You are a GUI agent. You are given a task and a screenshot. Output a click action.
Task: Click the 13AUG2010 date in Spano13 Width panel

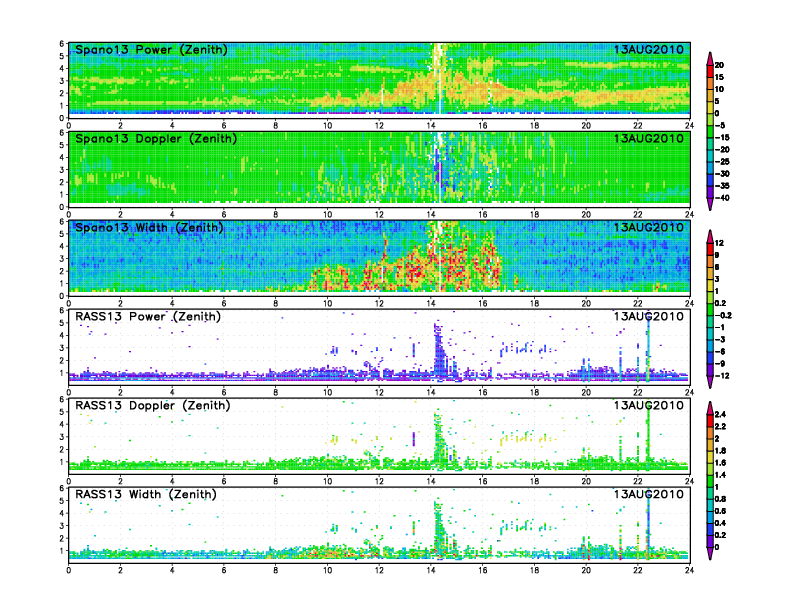(x=649, y=228)
